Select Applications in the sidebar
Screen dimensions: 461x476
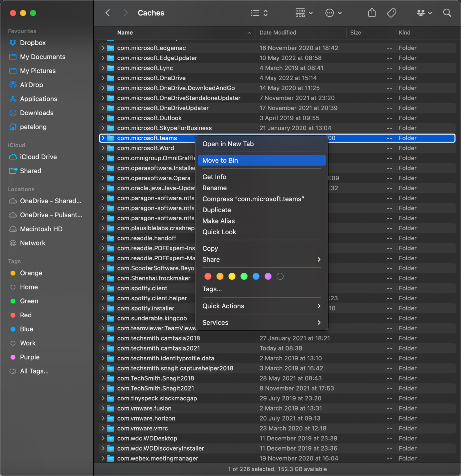click(38, 99)
